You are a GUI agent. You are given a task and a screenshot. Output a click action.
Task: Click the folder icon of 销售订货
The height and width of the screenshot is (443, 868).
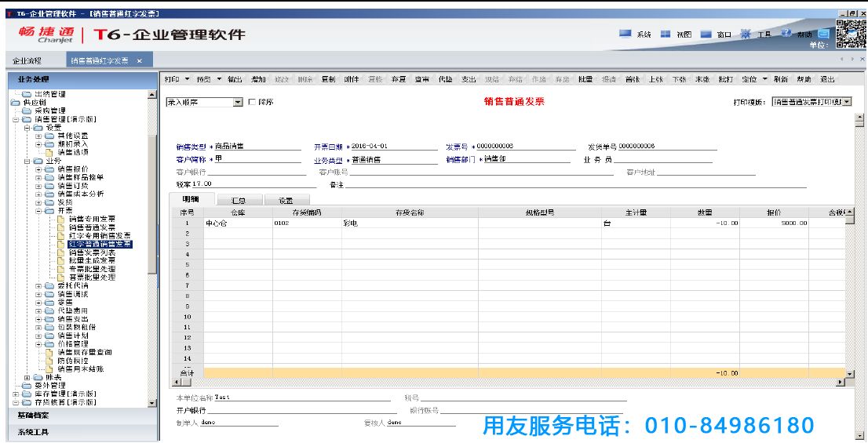coord(49,186)
